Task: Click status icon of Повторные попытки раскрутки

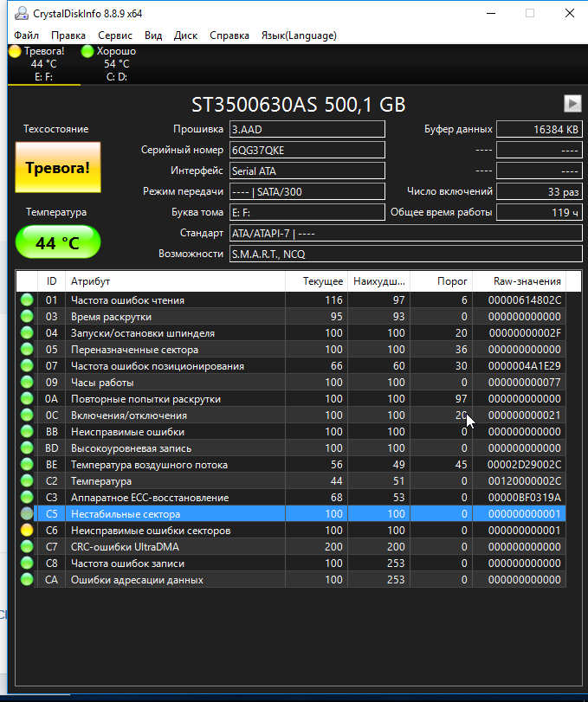Action: (27, 398)
